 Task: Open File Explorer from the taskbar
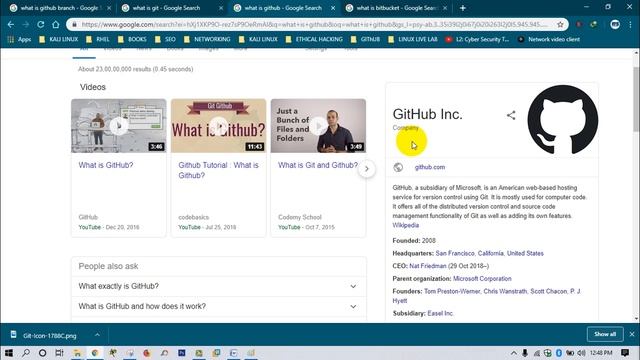click(77, 353)
